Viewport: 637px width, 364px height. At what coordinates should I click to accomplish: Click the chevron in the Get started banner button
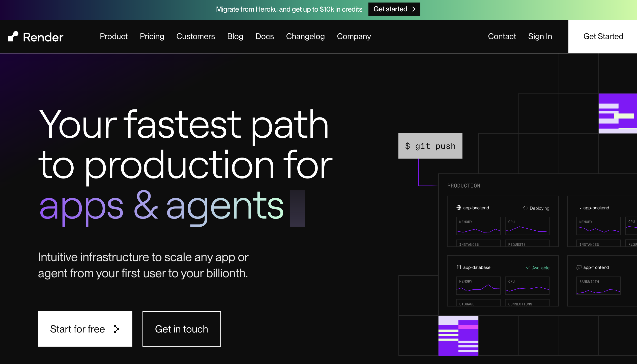pos(414,9)
